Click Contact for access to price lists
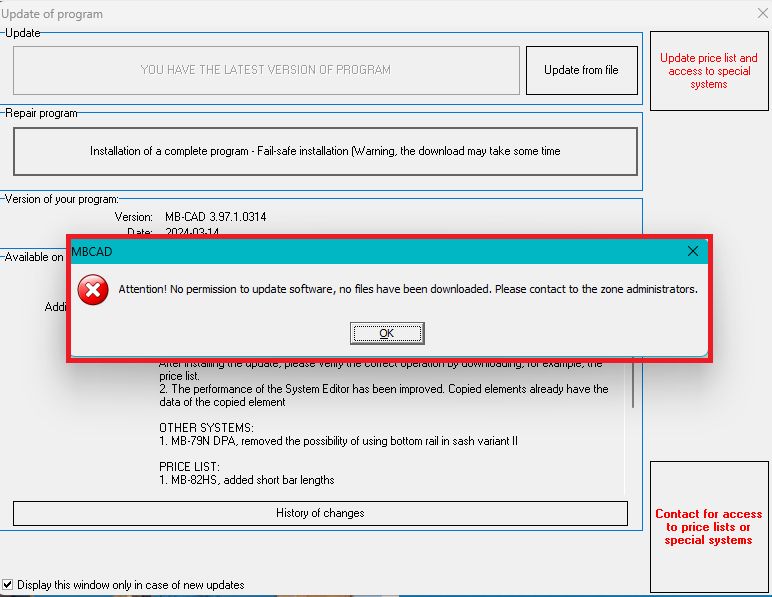Image resolution: width=772 pixels, height=597 pixels. pos(708,527)
